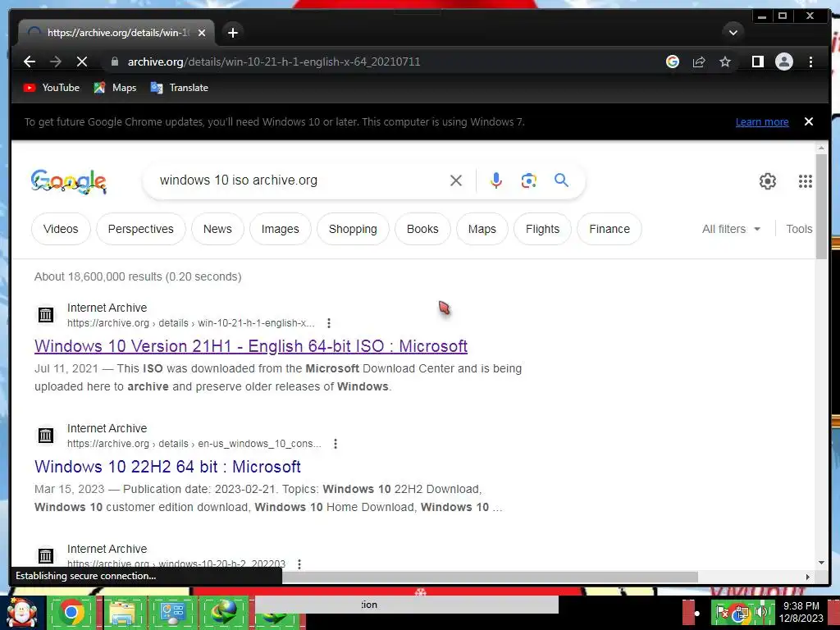Expand the All filters dropdown
840x630 pixels.
pos(731,229)
